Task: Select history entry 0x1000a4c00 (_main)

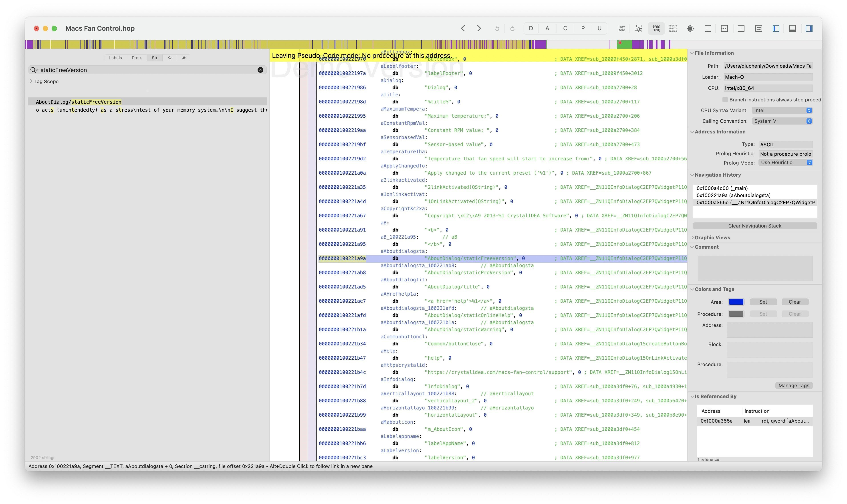Action: (x=755, y=188)
